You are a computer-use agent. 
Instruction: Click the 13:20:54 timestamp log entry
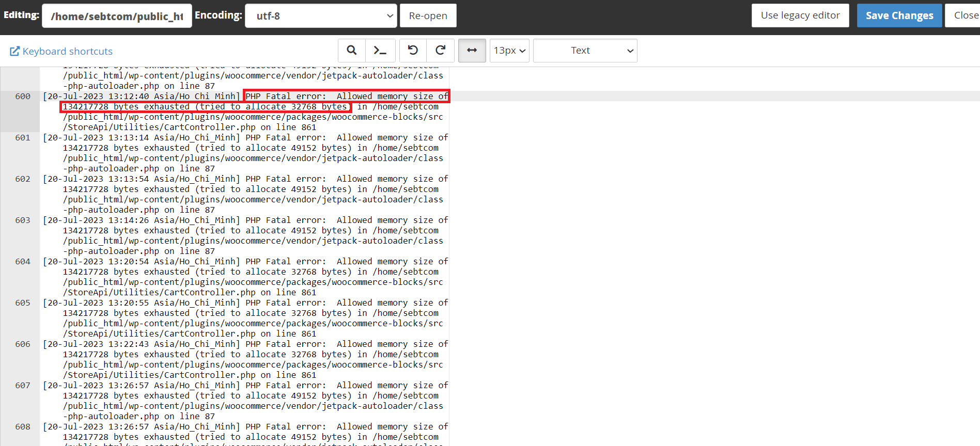(246, 277)
